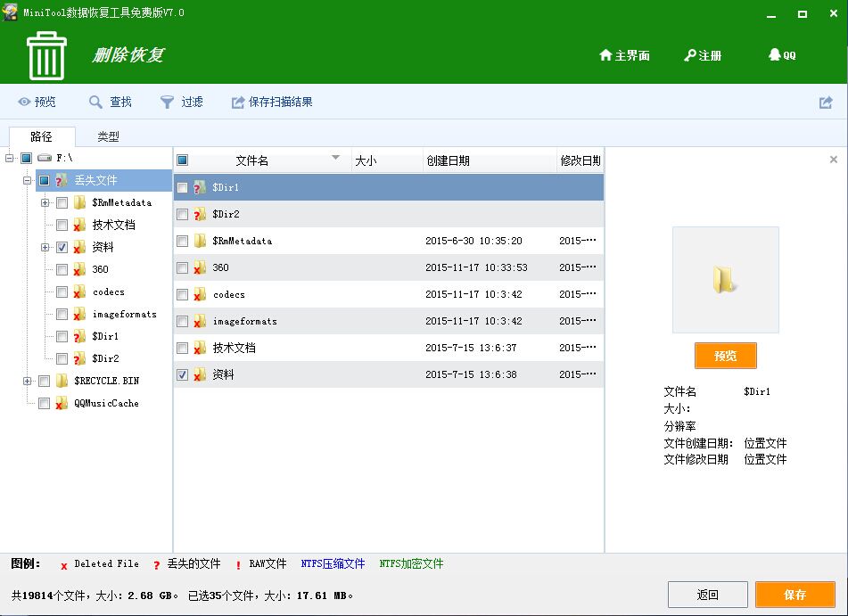848x616 pixels.
Task: Click 保存扫描结果 to save scan results
Action: 272,102
